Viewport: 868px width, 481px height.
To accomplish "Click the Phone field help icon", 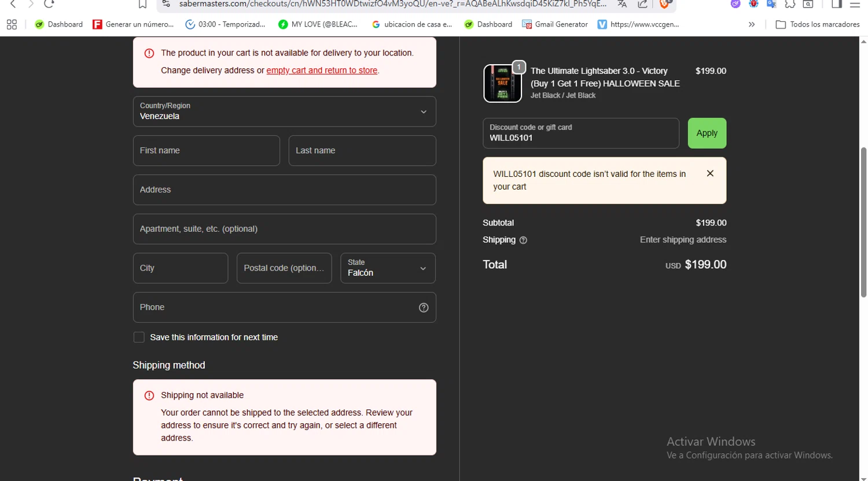I will point(424,308).
